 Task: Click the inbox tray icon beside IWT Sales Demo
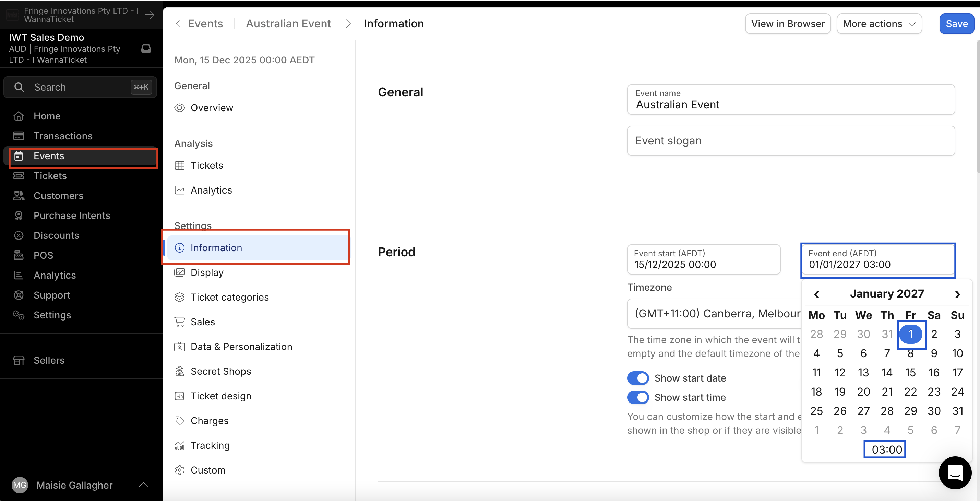click(146, 48)
